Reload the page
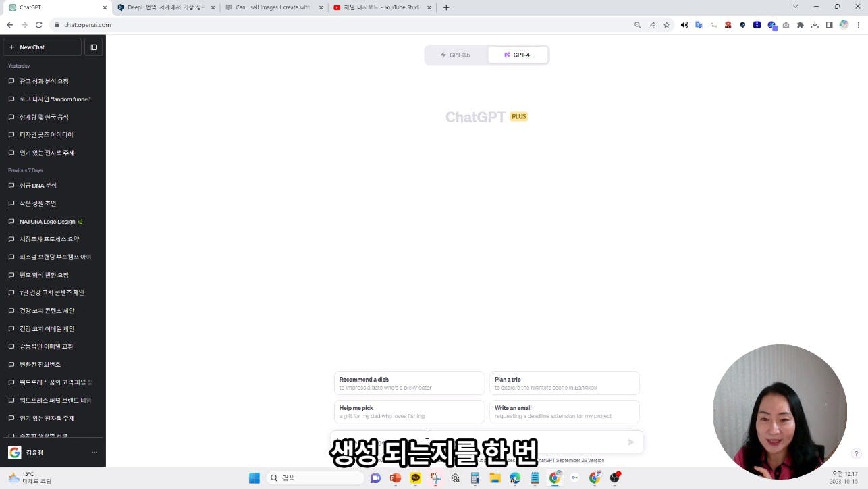The width and height of the screenshot is (868, 489). pyautogui.click(x=38, y=25)
